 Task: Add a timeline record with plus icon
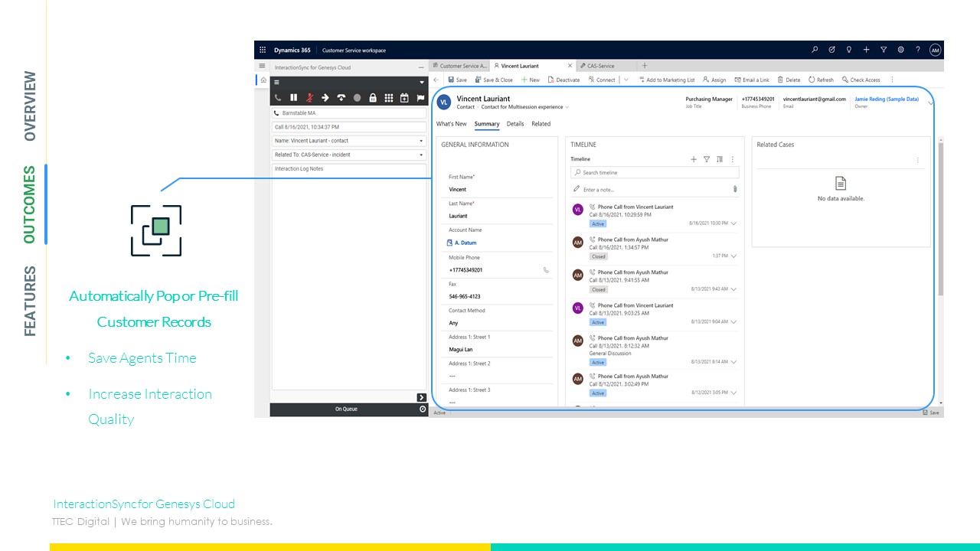tap(694, 159)
